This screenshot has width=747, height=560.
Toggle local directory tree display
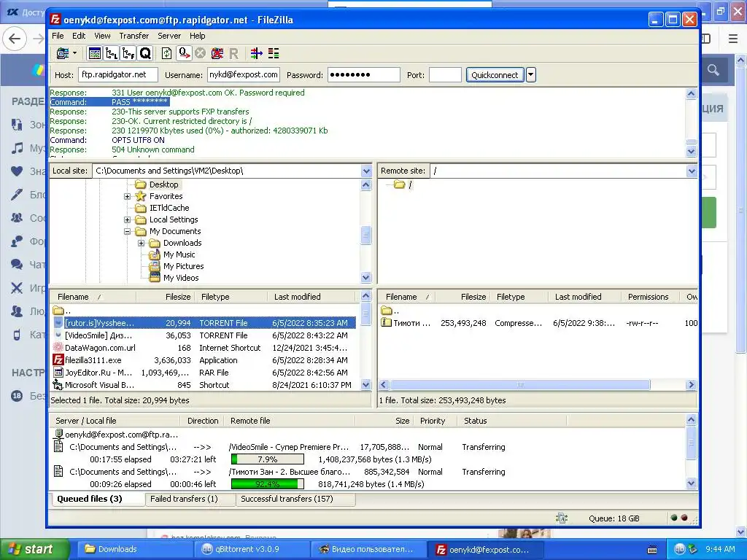(x=112, y=53)
